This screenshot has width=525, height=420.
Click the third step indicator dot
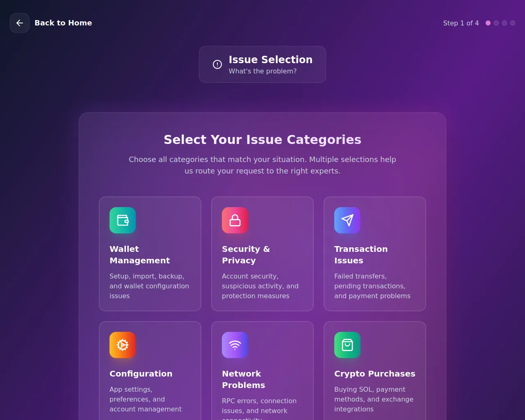point(504,23)
